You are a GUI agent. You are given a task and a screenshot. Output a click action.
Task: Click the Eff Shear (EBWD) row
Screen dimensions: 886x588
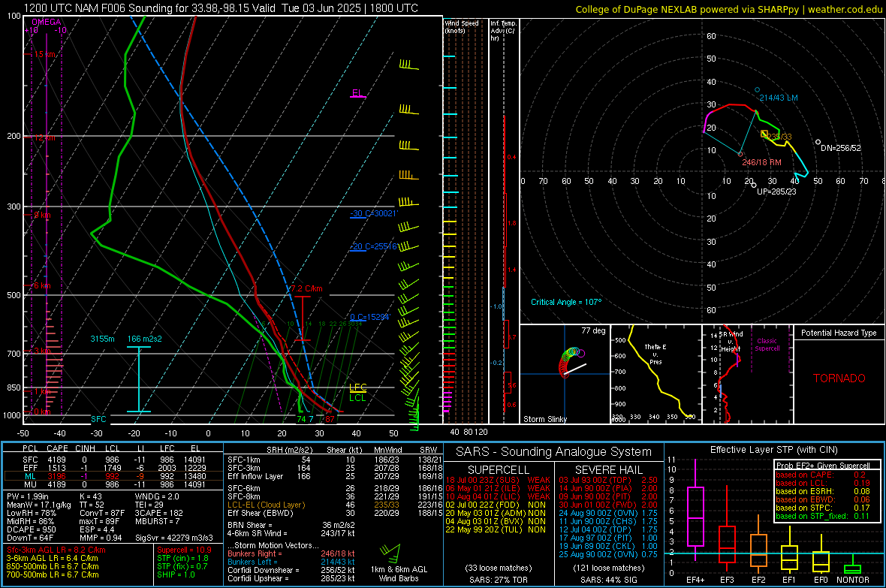point(335,513)
